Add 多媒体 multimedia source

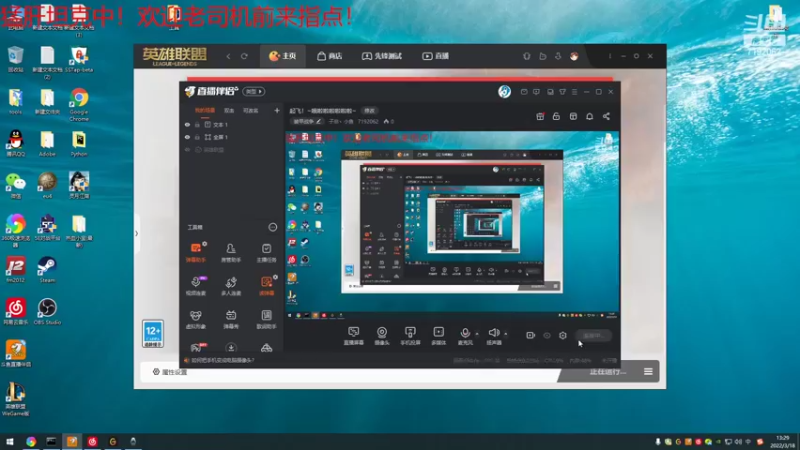pyautogui.click(x=438, y=336)
